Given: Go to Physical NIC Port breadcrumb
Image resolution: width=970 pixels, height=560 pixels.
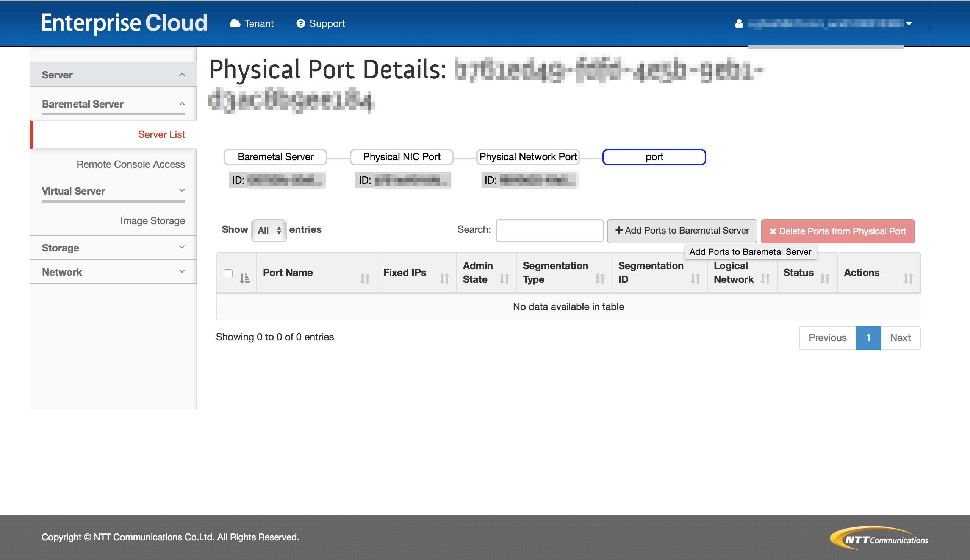Looking at the screenshot, I should pos(401,157).
